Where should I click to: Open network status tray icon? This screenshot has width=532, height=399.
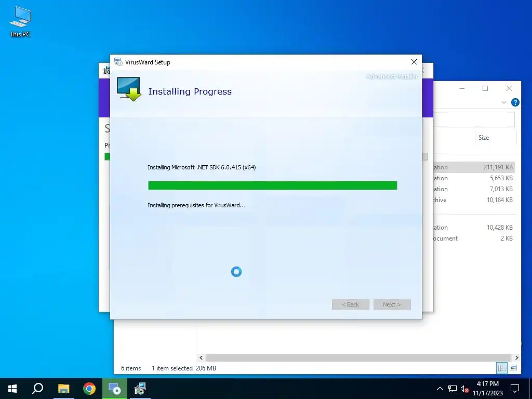pyautogui.click(x=453, y=389)
